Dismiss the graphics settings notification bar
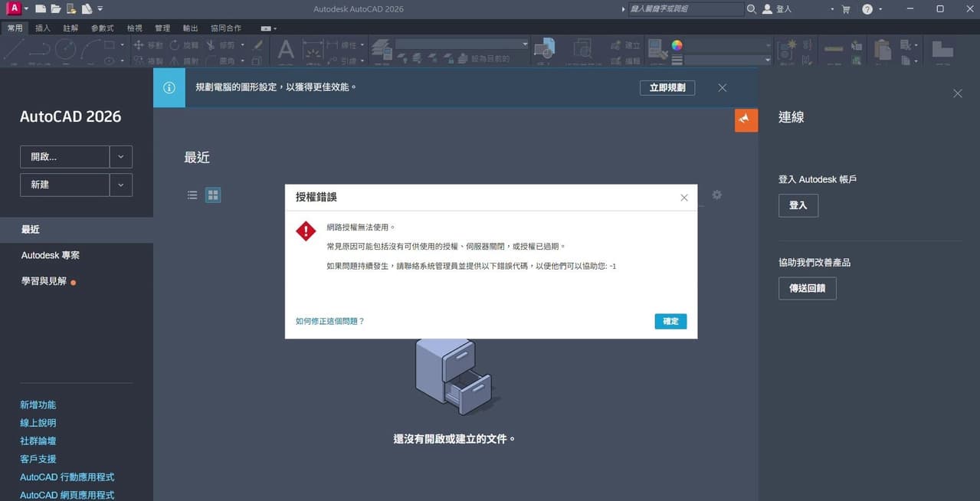Viewport: 980px width, 501px height. [722, 87]
